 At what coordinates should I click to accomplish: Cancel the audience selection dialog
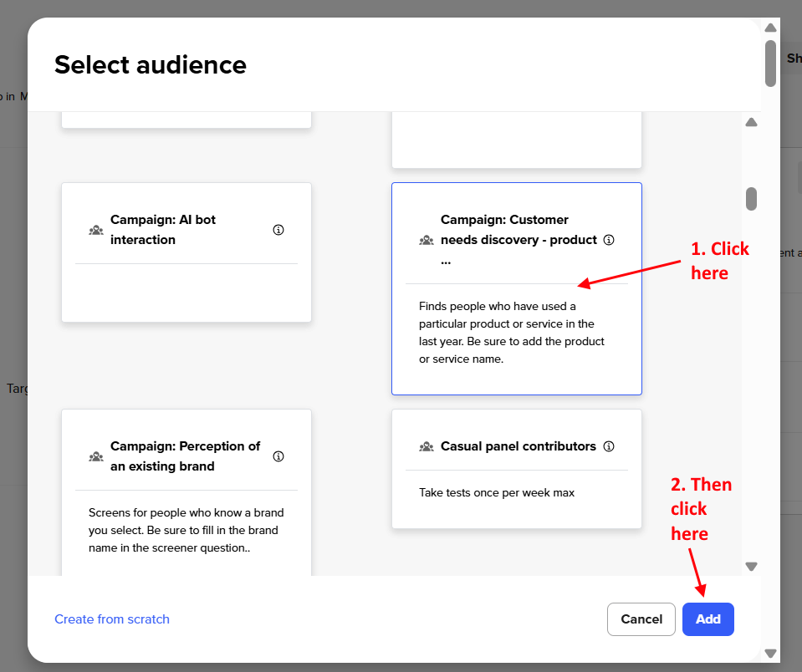coord(641,619)
